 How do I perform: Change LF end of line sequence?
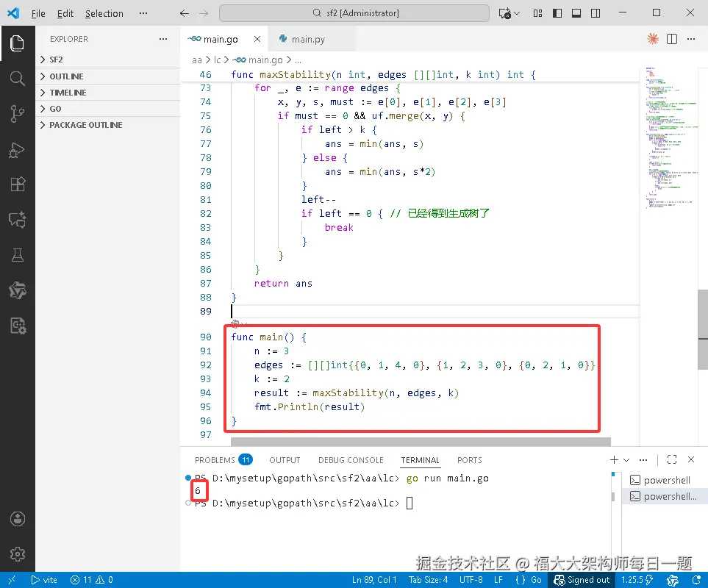(498, 580)
